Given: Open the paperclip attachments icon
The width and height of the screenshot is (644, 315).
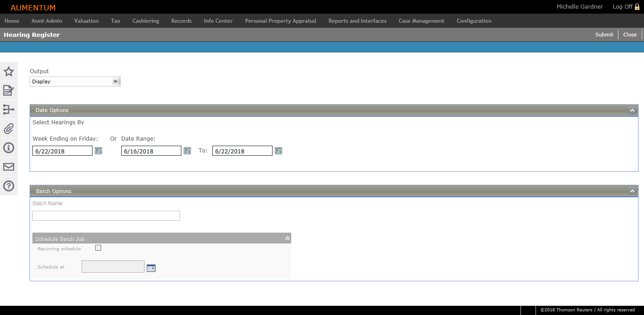Looking at the screenshot, I should pyautogui.click(x=9, y=129).
